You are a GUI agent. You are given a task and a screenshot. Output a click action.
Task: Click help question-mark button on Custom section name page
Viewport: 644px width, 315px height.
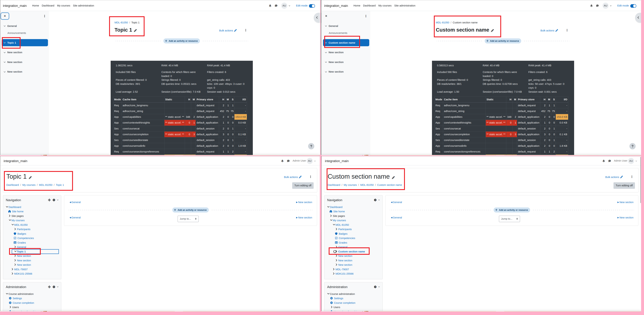click(632, 146)
